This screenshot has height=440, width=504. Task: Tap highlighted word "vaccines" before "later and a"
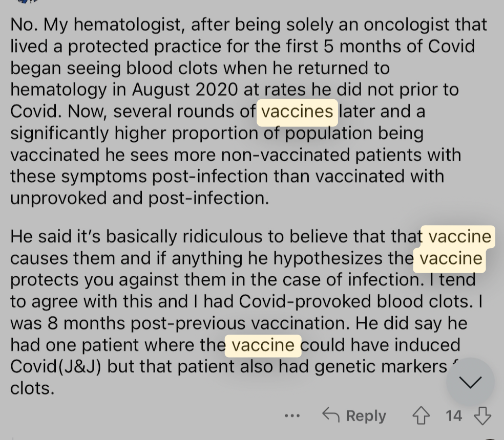[297, 112]
